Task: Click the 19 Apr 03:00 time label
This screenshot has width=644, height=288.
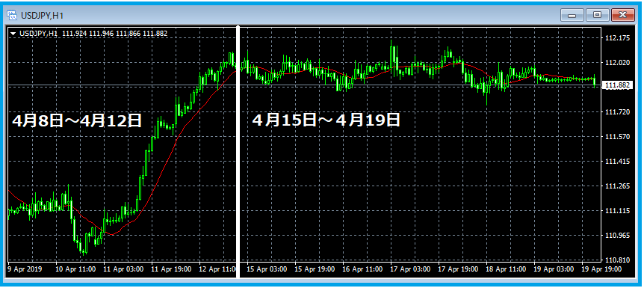Action: 554,269
